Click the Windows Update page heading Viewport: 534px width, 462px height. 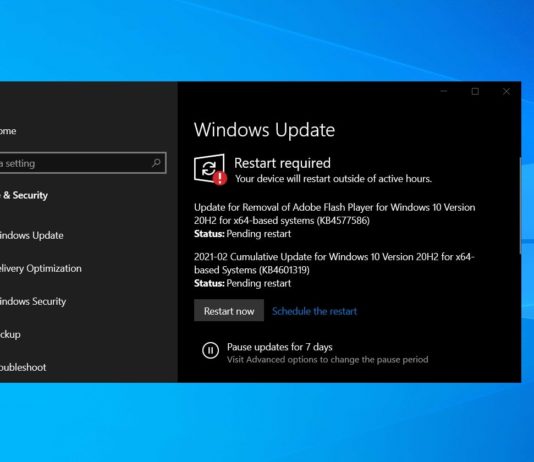pos(264,130)
